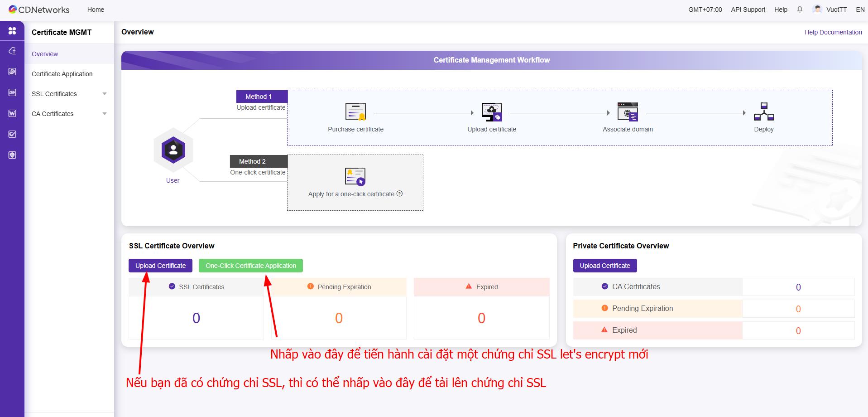Expand the SSL Certificates submenu

105,94
